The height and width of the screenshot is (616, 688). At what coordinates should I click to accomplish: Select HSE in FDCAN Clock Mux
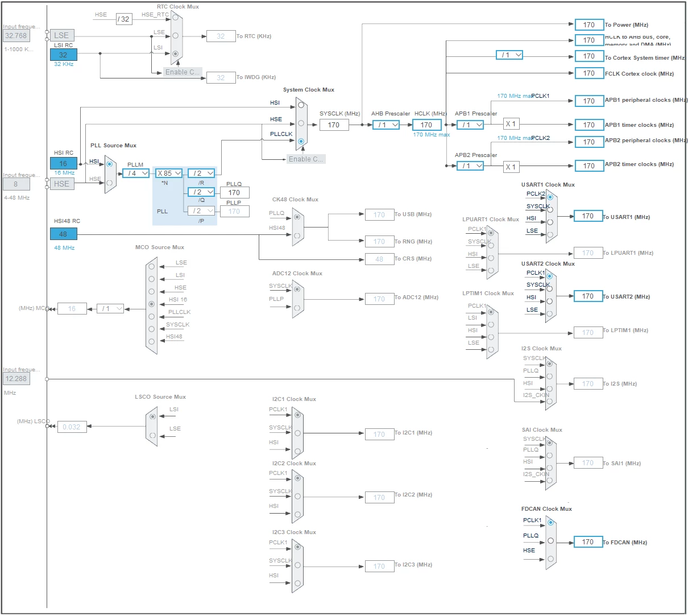tap(550, 559)
